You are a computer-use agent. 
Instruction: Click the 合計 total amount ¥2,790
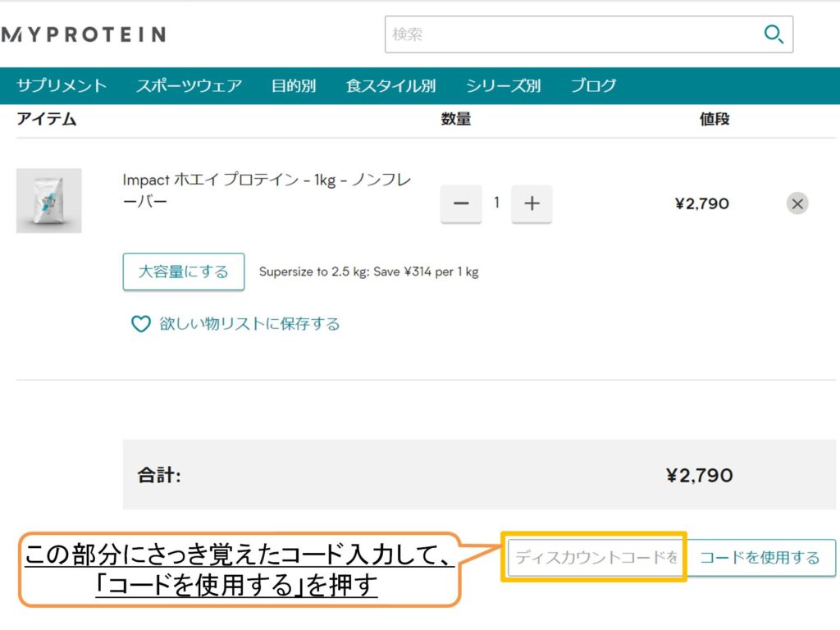coord(699,475)
